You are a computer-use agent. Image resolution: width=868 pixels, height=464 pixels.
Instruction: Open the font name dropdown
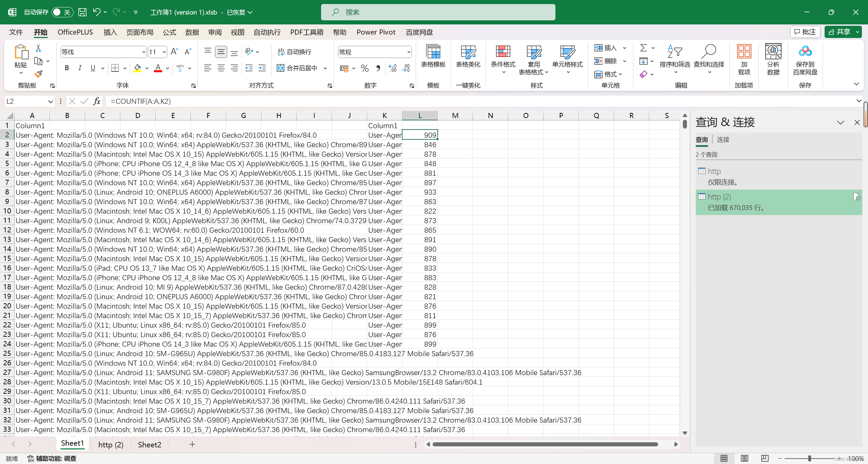click(x=143, y=52)
